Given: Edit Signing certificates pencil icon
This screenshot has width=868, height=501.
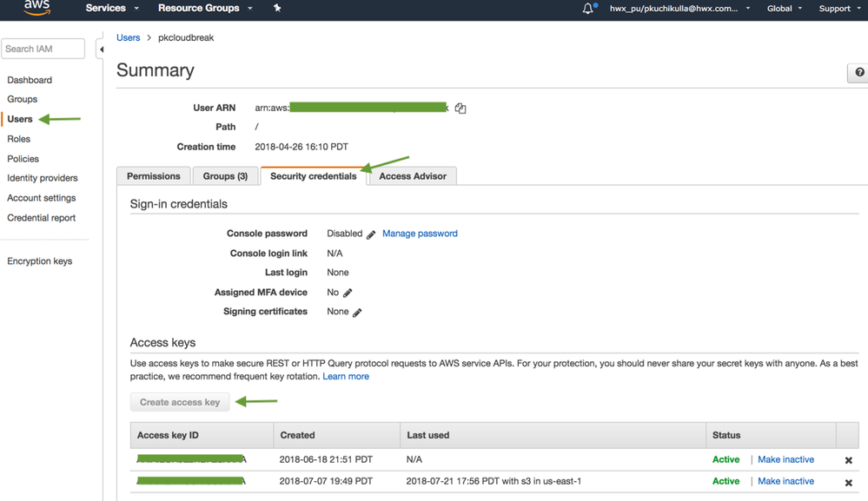Looking at the screenshot, I should click(x=357, y=313).
